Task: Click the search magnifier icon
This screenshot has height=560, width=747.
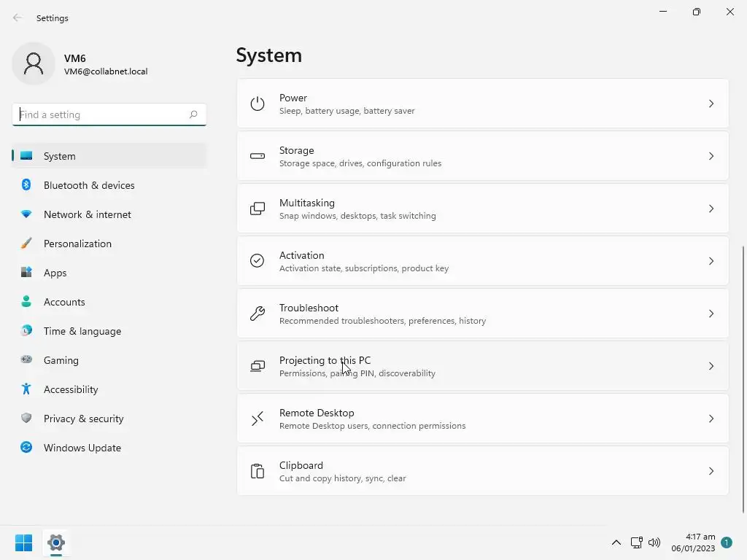Action: tap(193, 114)
